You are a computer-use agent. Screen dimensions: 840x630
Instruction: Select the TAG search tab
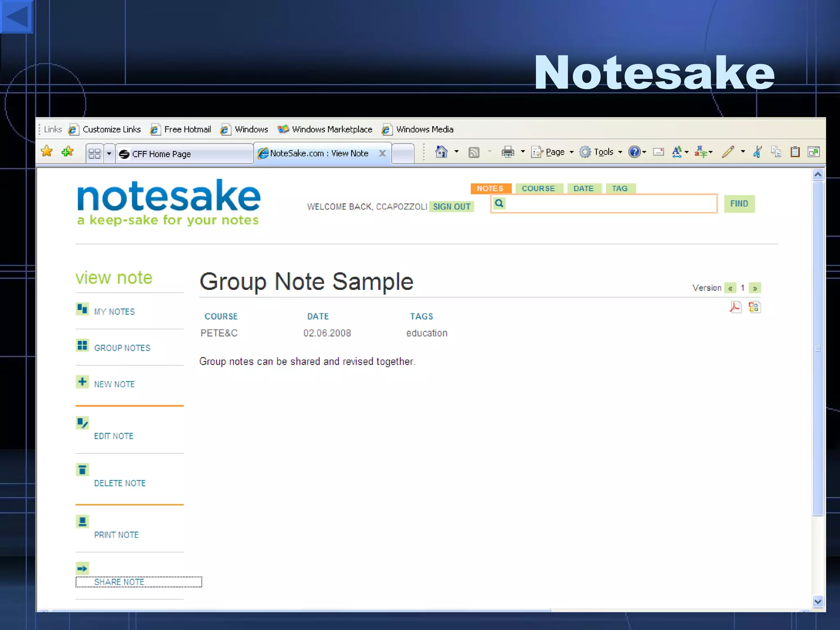[x=620, y=188]
